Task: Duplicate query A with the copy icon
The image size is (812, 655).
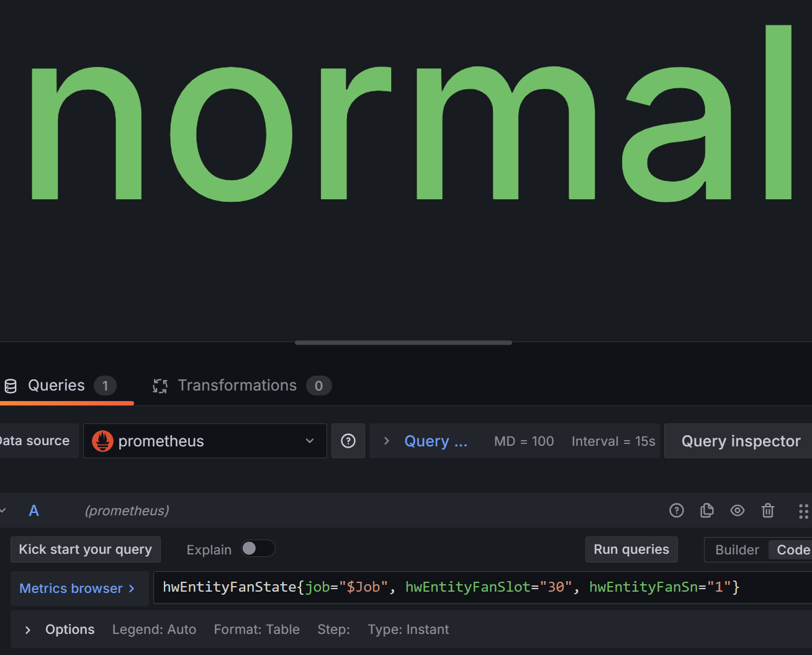Action: (707, 510)
